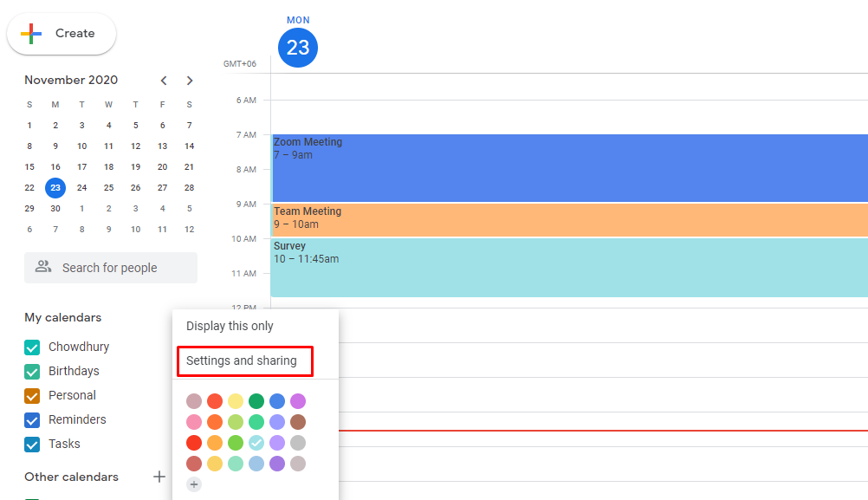Uncheck the Birthdays calendar

32,372
